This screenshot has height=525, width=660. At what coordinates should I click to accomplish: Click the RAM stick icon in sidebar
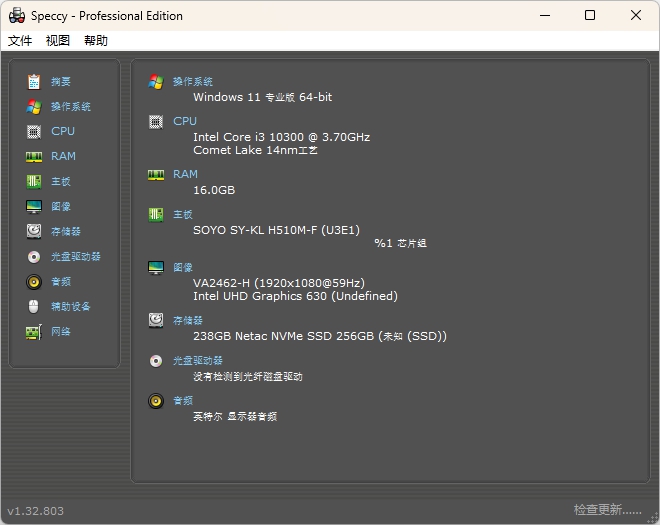tap(34, 157)
